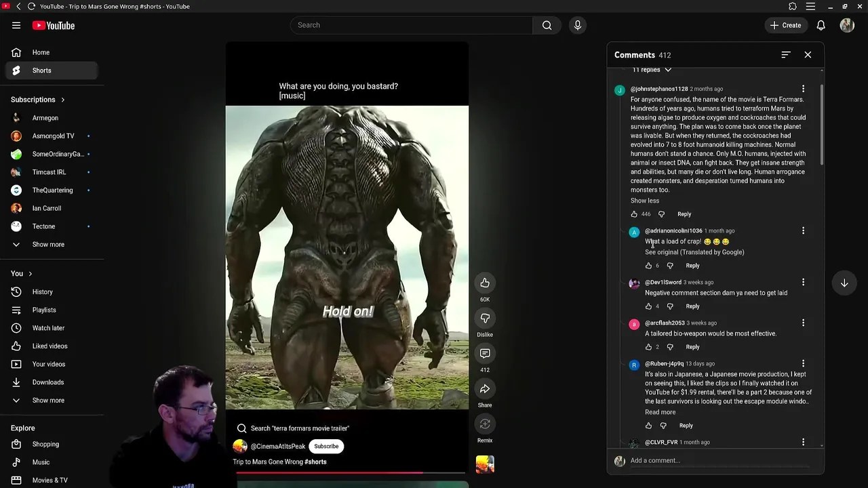Click the #shorts hashtag in title
Viewport: 868px width, 488px height.
[x=315, y=462]
